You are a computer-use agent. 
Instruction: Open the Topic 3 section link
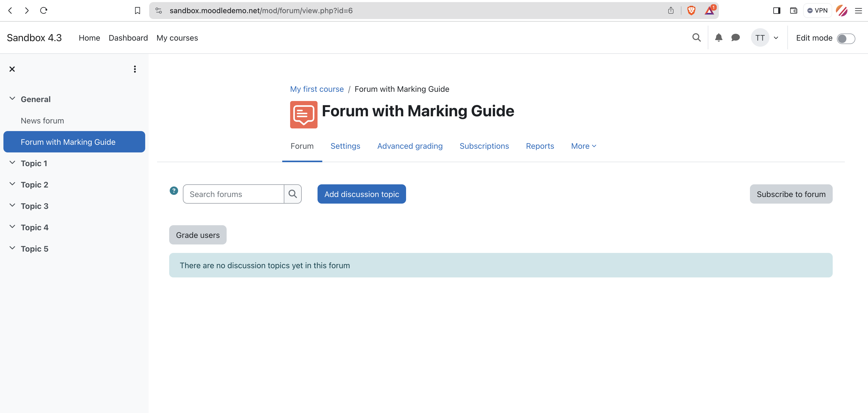34,206
